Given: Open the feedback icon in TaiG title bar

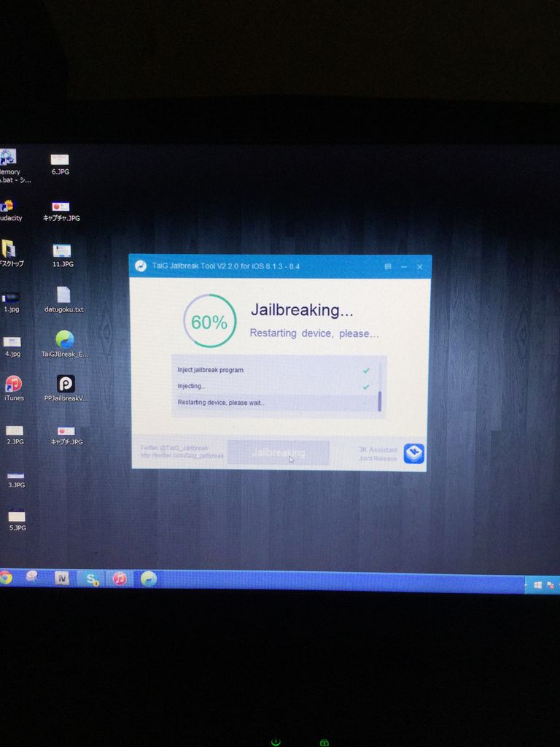Looking at the screenshot, I should 388,266.
